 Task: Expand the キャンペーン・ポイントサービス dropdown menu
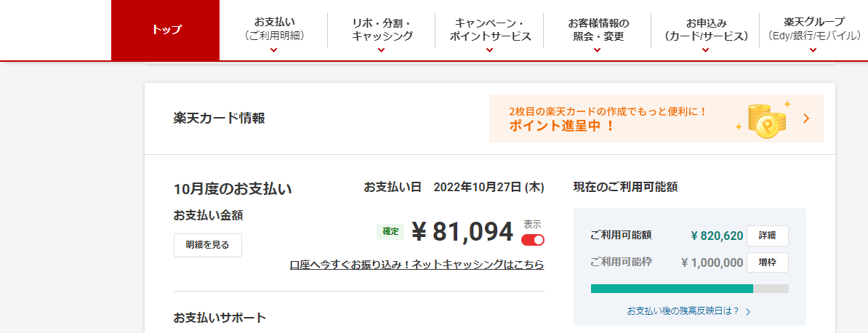tap(489, 29)
